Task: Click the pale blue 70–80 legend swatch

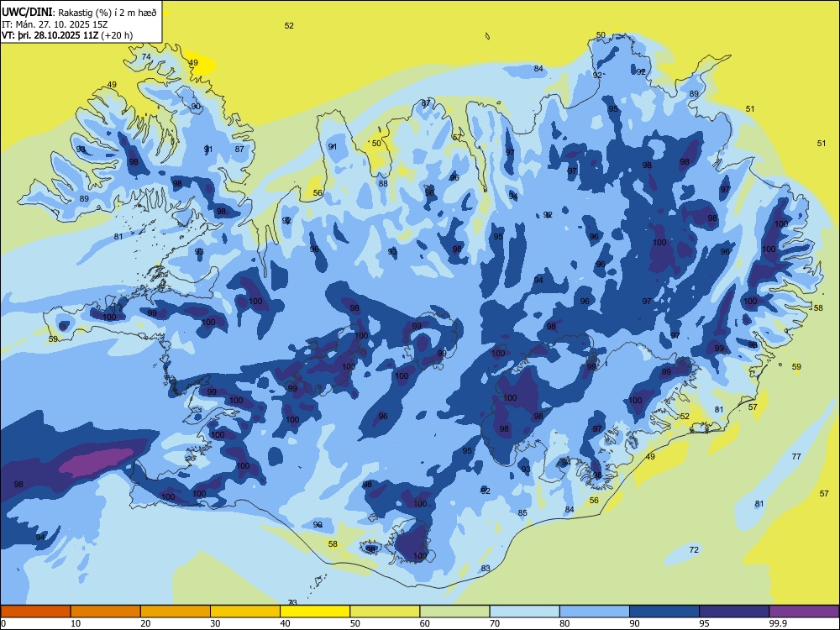Action: [524, 612]
